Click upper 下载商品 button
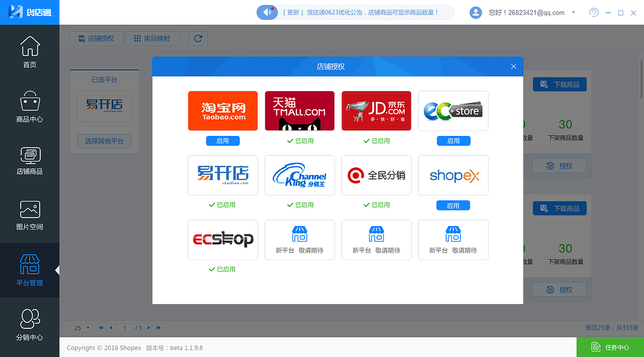The height and width of the screenshot is (357, 644). 559,85
